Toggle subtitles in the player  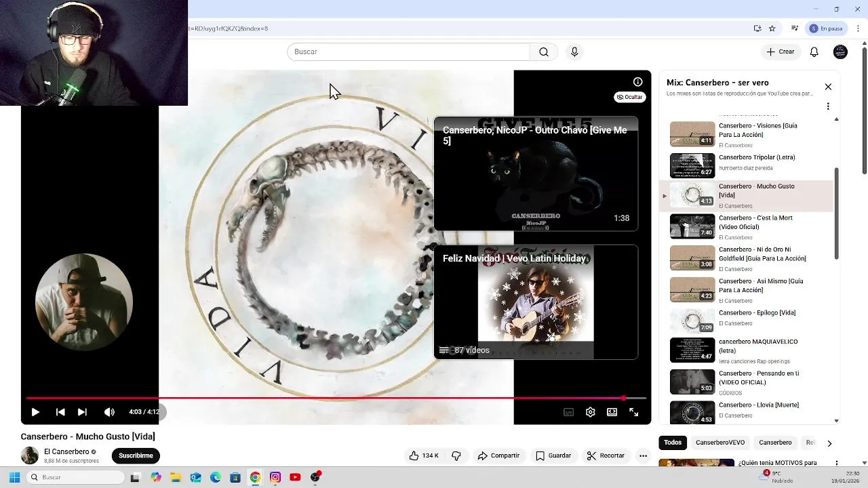point(569,412)
